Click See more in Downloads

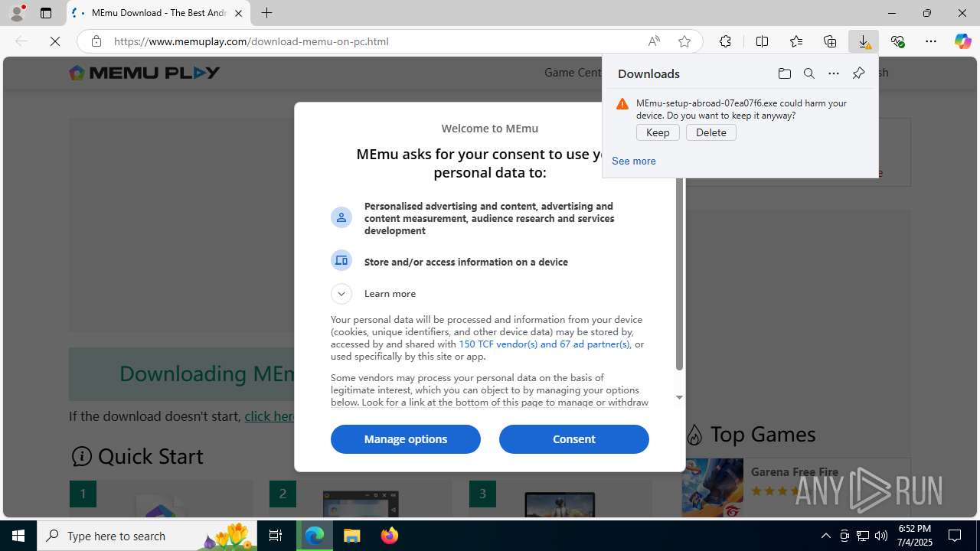(x=634, y=161)
